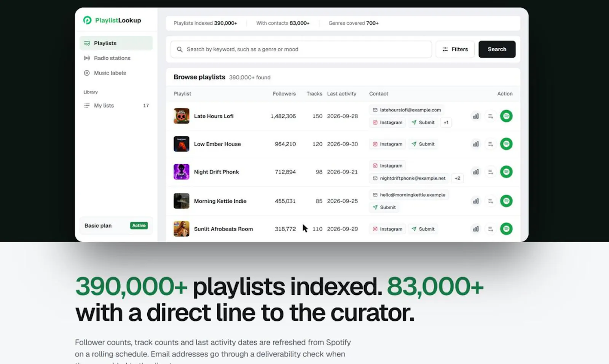Open Late Hours Lofi in Spotify
Image resolution: width=609 pixels, height=364 pixels.
(506, 116)
